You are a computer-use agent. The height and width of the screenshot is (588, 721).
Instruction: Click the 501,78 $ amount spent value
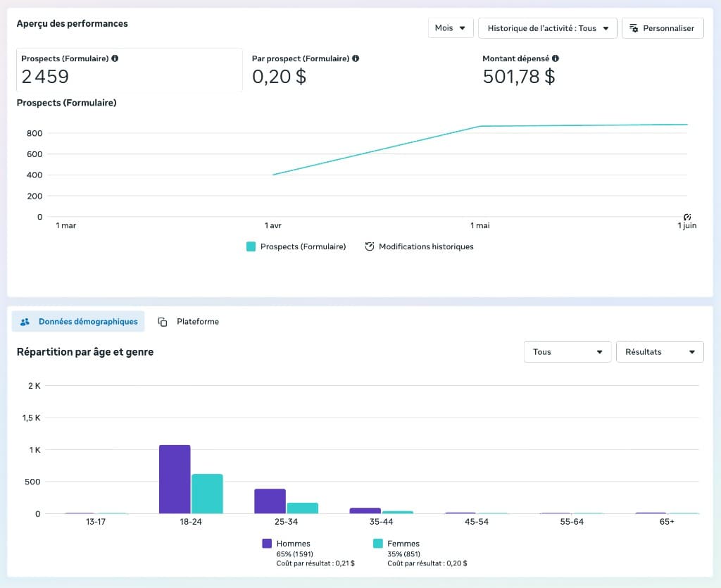click(519, 77)
